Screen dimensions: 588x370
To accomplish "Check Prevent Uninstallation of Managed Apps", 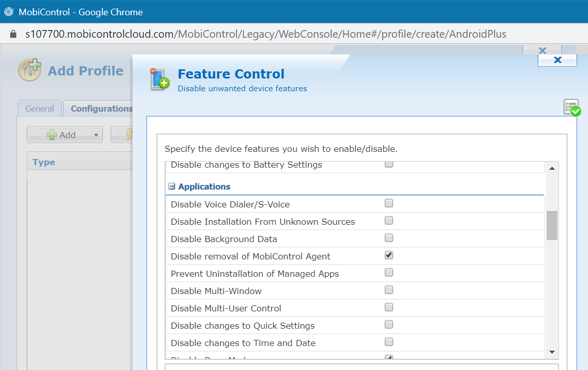I will point(389,273).
